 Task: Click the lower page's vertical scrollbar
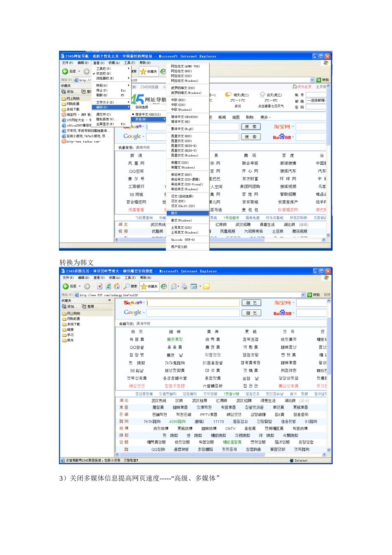coord(329,375)
